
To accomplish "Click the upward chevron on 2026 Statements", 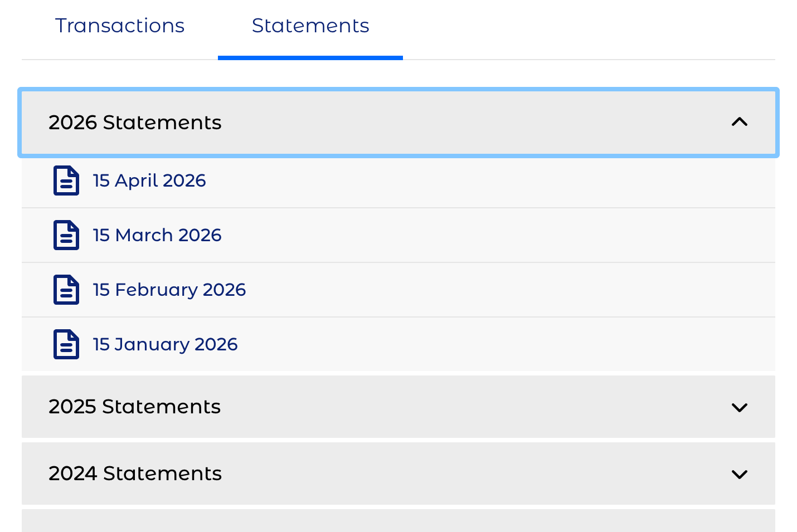I will coord(740,122).
